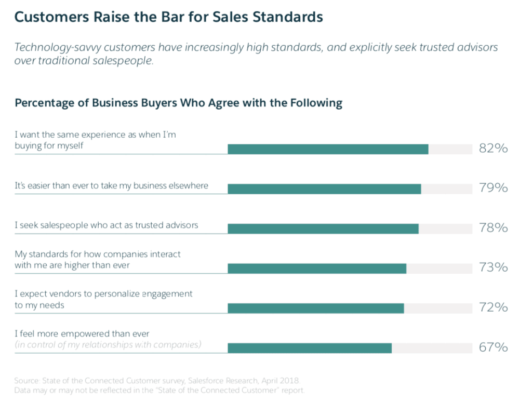The width and height of the screenshot is (532, 402).
Task: Click the 78% trusted advisors bar
Action: [323, 229]
